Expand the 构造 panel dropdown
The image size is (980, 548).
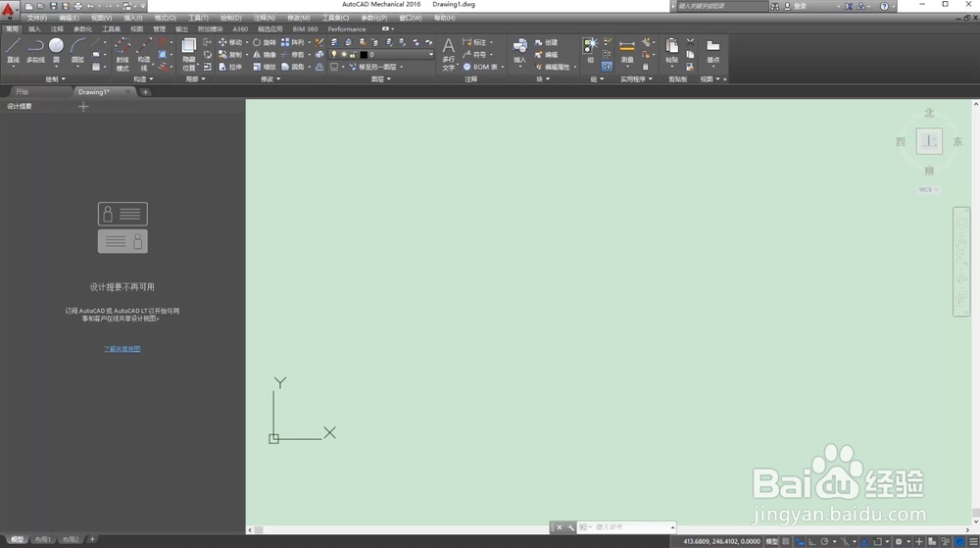[144, 79]
